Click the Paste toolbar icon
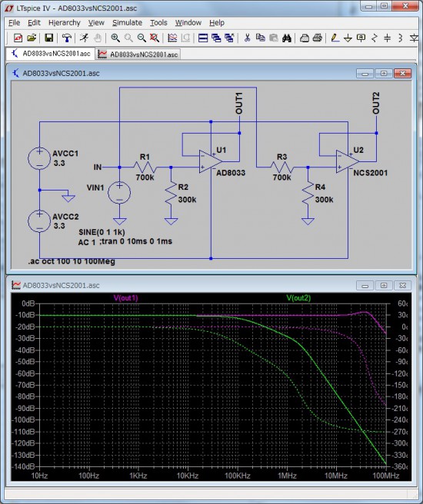 point(274,38)
